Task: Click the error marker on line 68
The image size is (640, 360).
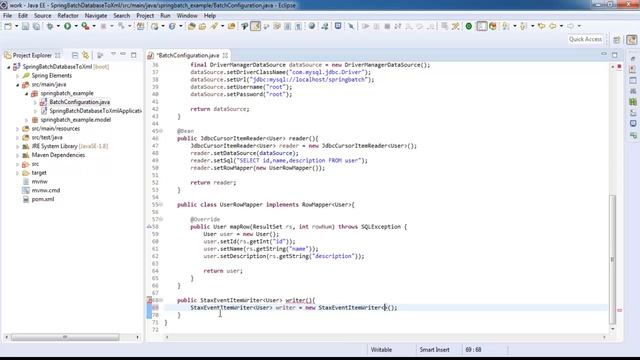Action: click(149, 300)
